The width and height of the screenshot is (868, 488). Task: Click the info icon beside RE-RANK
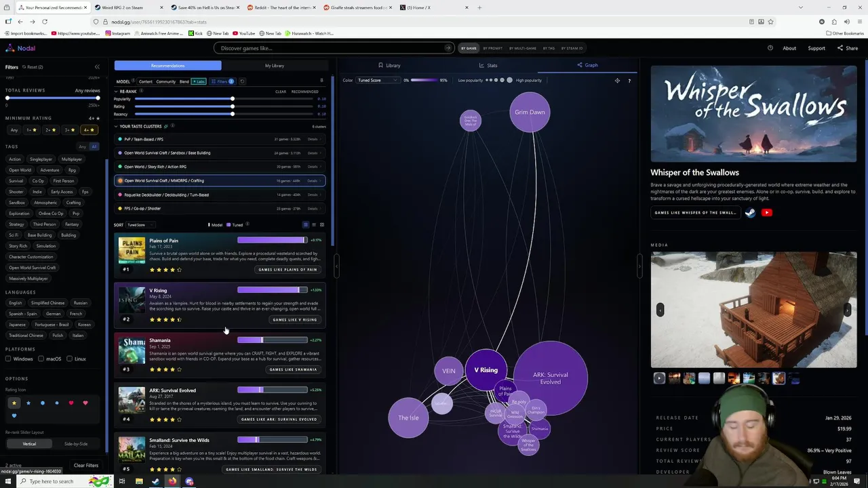[x=141, y=91]
